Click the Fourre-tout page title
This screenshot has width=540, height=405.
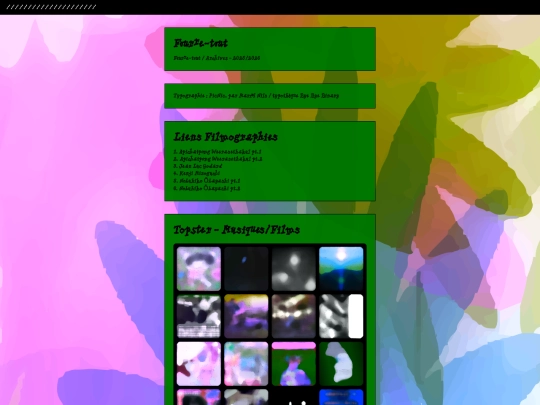(200, 43)
